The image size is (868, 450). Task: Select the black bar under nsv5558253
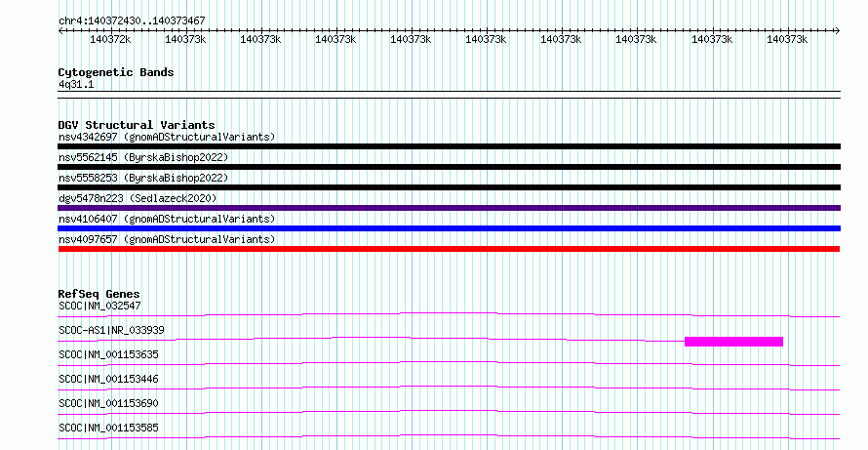coord(449,187)
